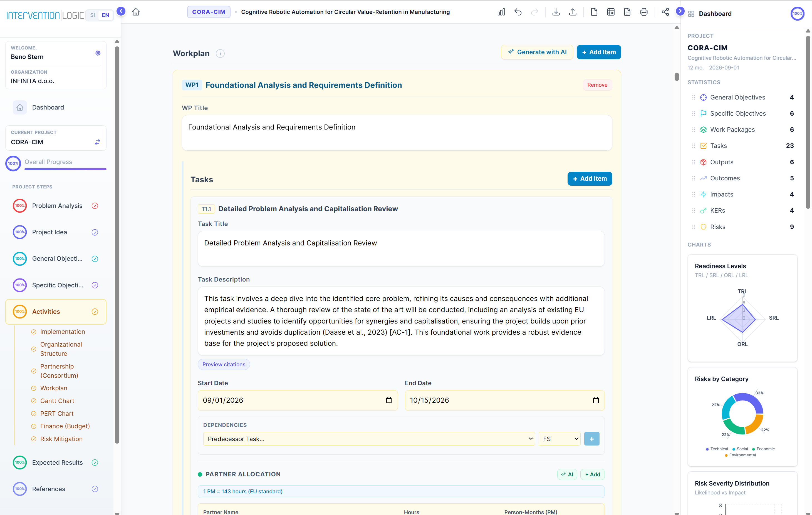Go to Organizational Structure sub-step
The height and width of the screenshot is (515, 812).
click(61, 349)
